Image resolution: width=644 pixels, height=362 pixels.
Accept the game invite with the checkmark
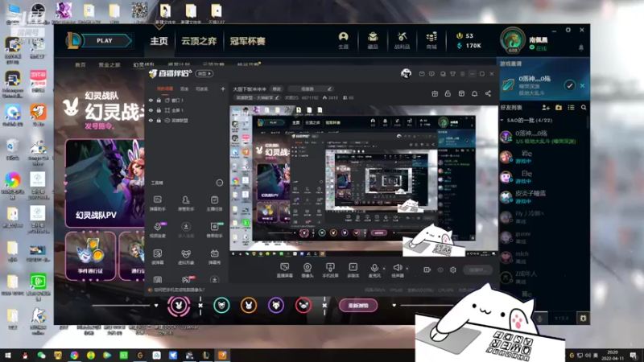(570, 85)
